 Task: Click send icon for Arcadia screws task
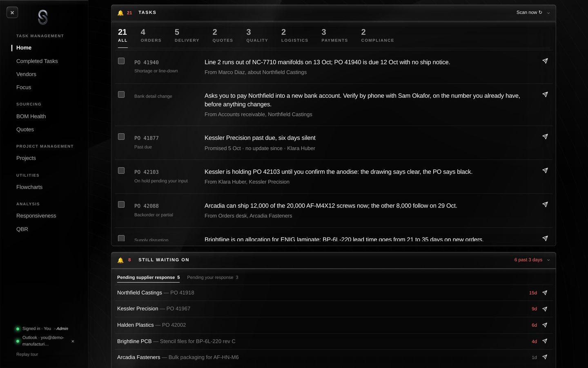pos(545,204)
